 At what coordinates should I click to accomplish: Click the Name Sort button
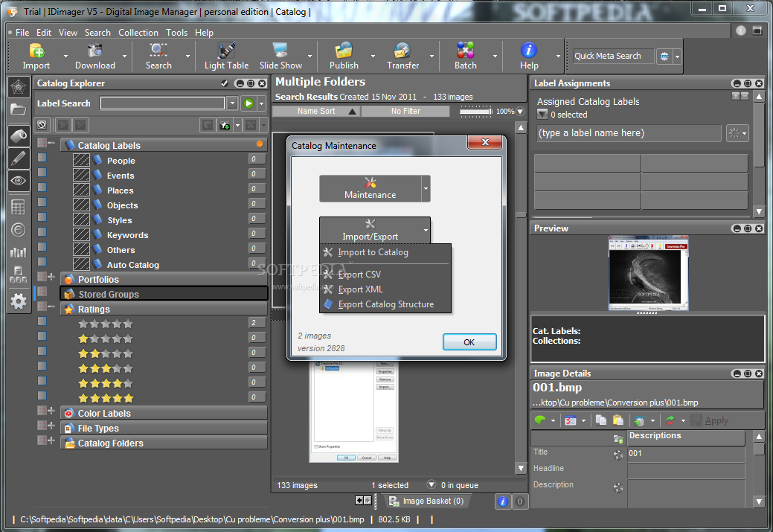click(316, 112)
